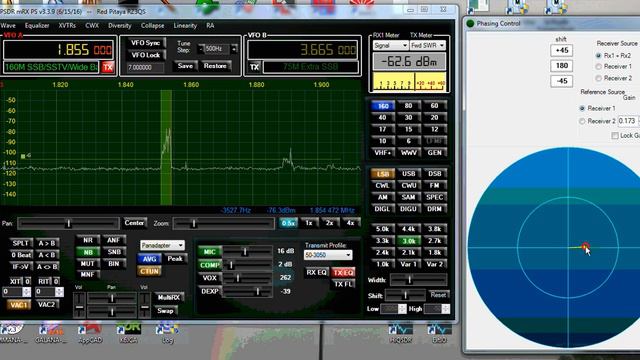Select the Var 1 filter
The height and width of the screenshot is (360, 640).
(x=409, y=264)
